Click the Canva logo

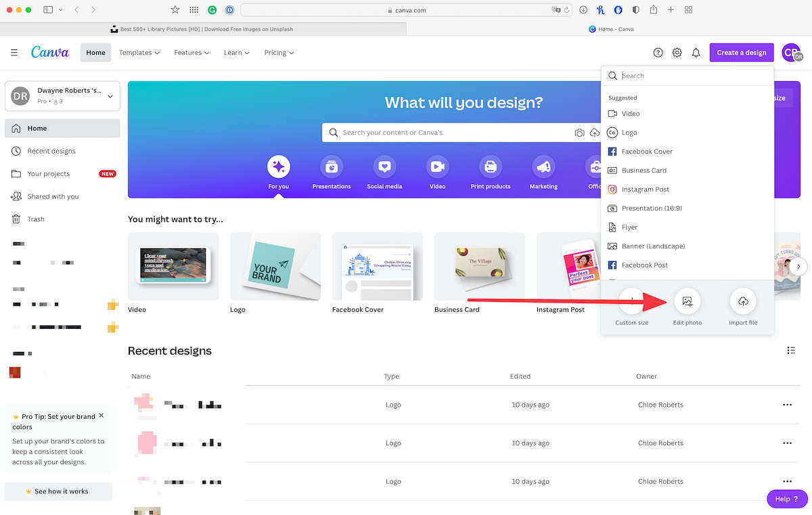pyautogui.click(x=50, y=52)
